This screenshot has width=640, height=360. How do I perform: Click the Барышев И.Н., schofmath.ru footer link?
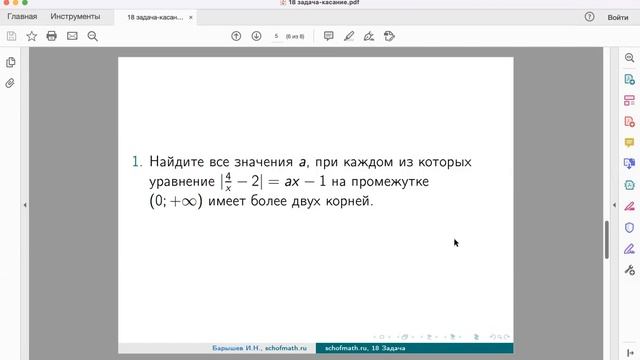point(259,348)
